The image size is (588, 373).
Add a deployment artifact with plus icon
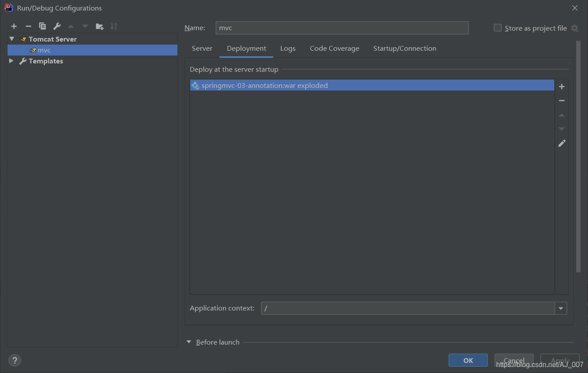click(562, 87)
